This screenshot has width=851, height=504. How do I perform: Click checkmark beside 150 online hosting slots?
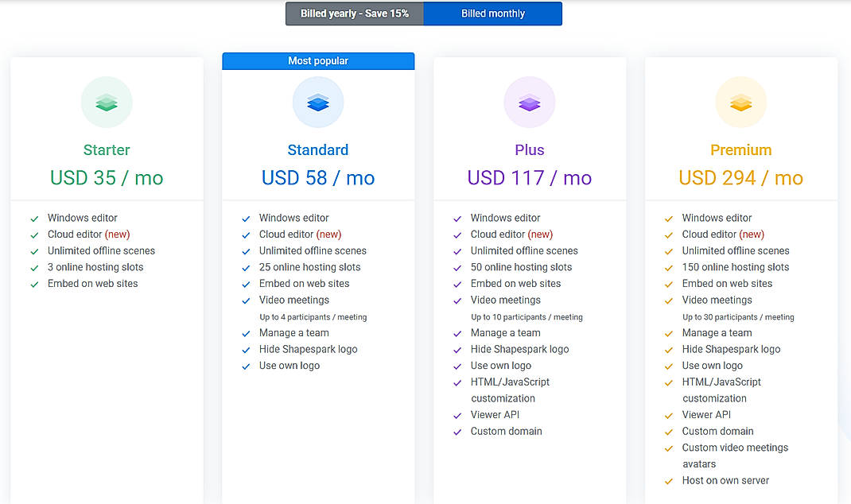point(669,268)
